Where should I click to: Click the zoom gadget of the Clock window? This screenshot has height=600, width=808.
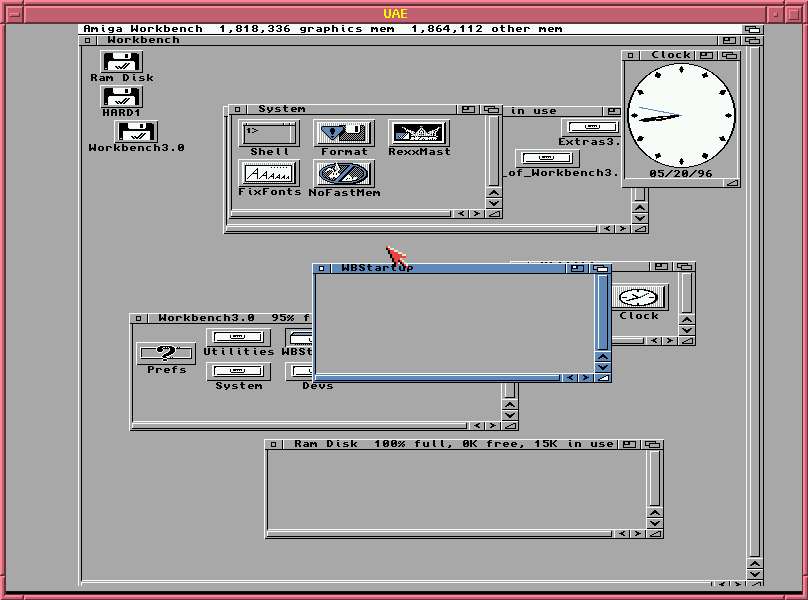tap(706, 55)
